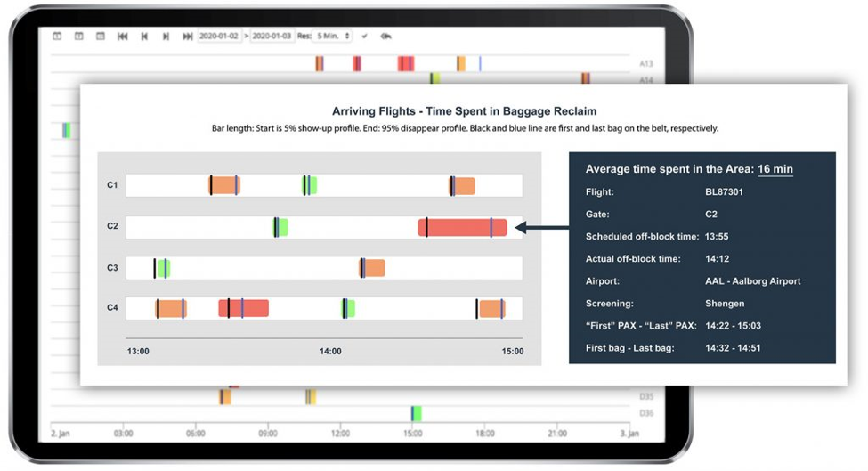Image resolution: width=868 pixels, height=471 pixels.
Task: Select the orange flight bar on row C3
Action: tap(373, 268)
